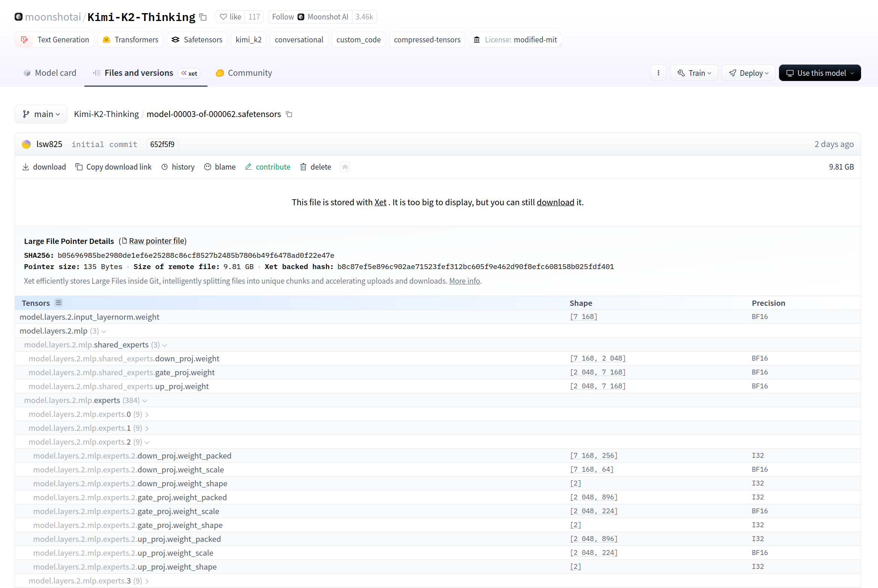Image resolution: width=878 pixels, height=588 pixels.
Task: Click the download arrow icon
Action: pyautogui.click(x=26, y=167)
